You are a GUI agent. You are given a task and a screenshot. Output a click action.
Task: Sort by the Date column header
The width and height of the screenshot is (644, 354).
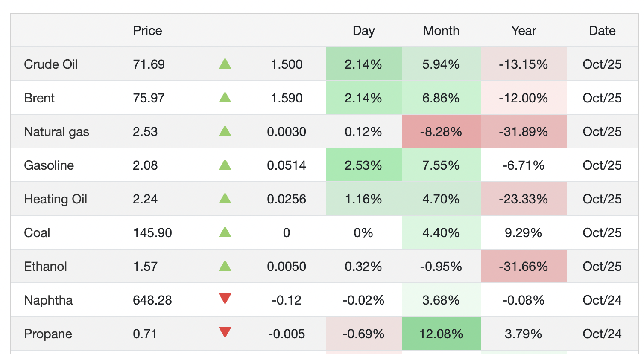point(602,31)
